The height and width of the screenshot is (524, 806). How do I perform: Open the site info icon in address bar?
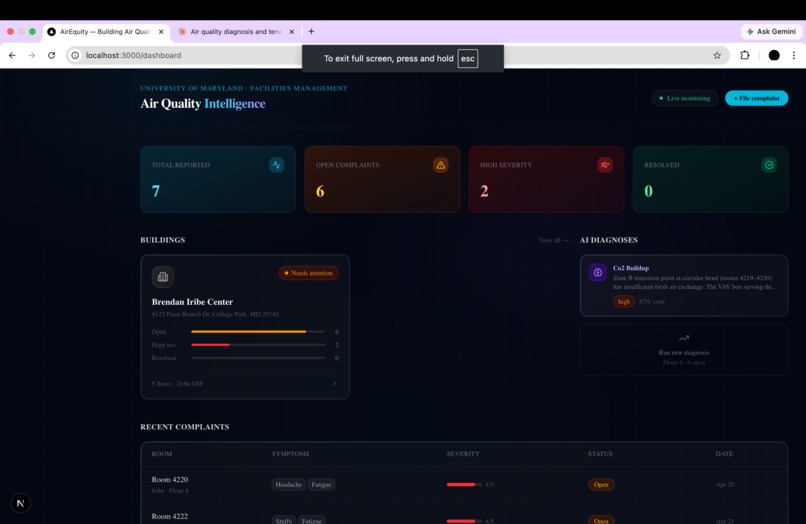click(x=75, y=55)
